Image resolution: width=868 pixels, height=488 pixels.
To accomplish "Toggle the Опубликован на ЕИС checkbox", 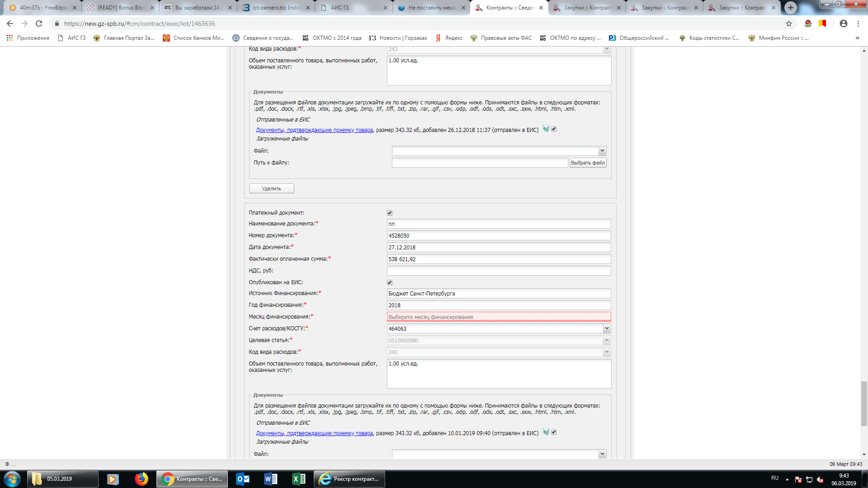I will (390, 282).
